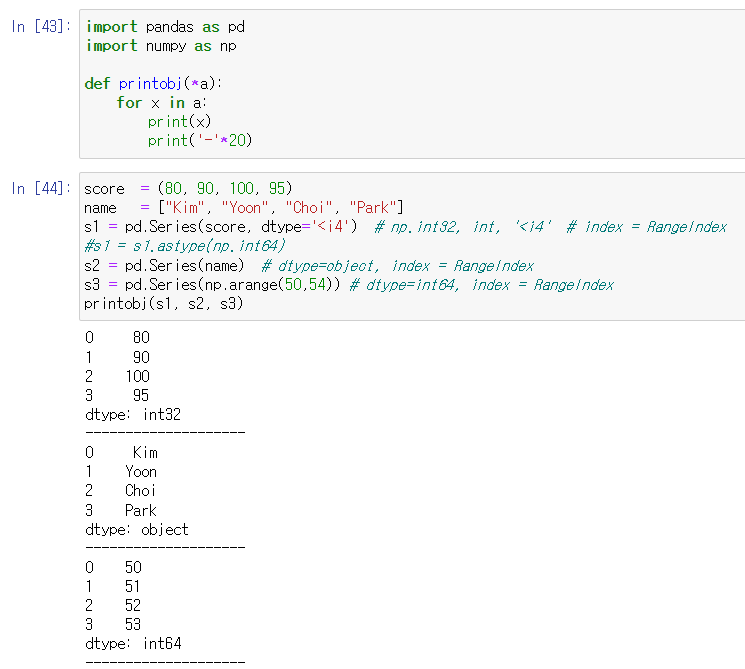Click the commented '#s1 = s1.astype(np.int64)' line

tap(185, 246)
